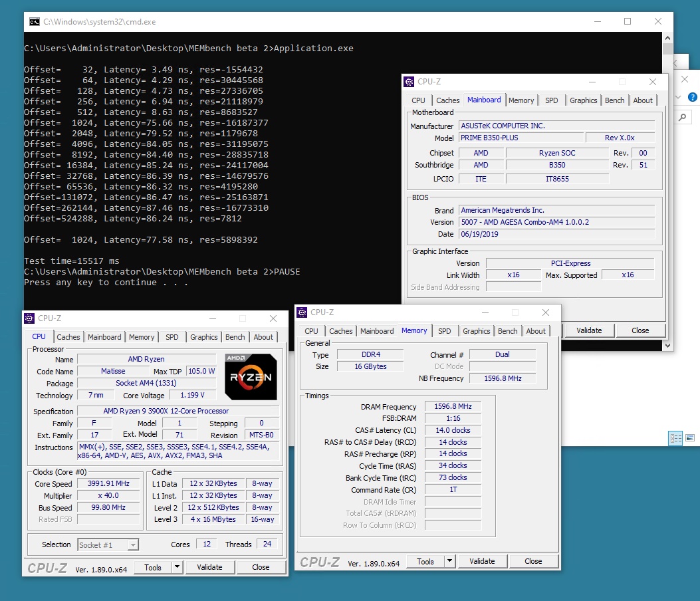Click the CPU-Z app icon in Mainboard window
This screenshot has width=700, height=601.
[409, 82]
